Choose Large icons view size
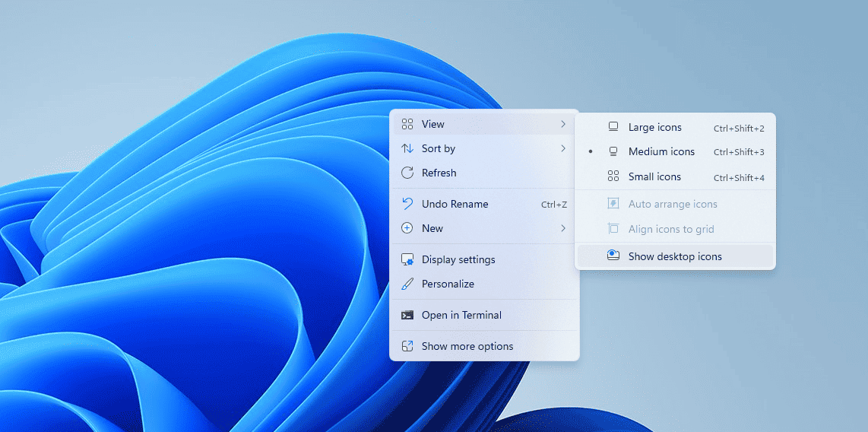 point(675,127)
